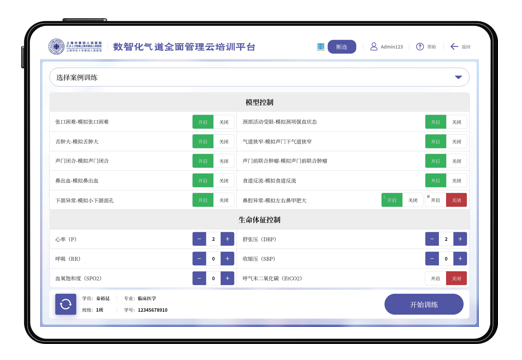522x360 pixels.
Task: Click the small device icon beside 断连
Action: (321, 47)
